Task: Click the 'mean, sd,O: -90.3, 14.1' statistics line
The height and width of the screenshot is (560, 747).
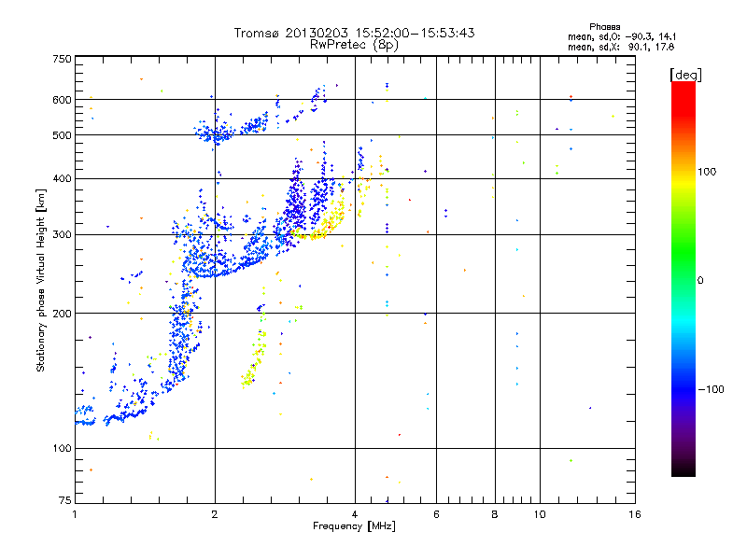Action: click(622, 36)
